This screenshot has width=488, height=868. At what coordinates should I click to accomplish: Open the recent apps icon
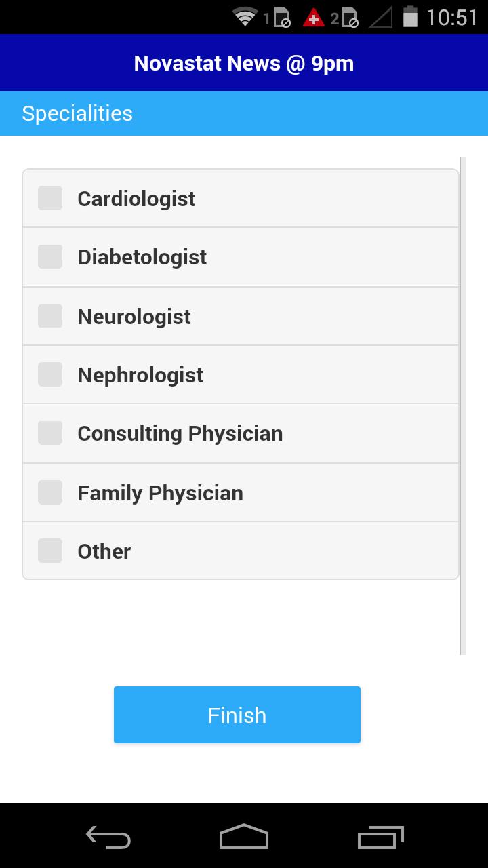tap(380, 837)
